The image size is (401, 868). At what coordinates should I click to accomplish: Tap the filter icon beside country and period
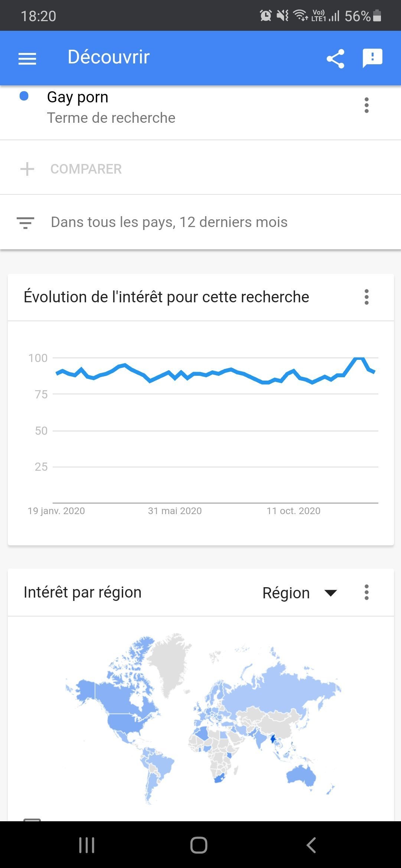coord(26,223)
